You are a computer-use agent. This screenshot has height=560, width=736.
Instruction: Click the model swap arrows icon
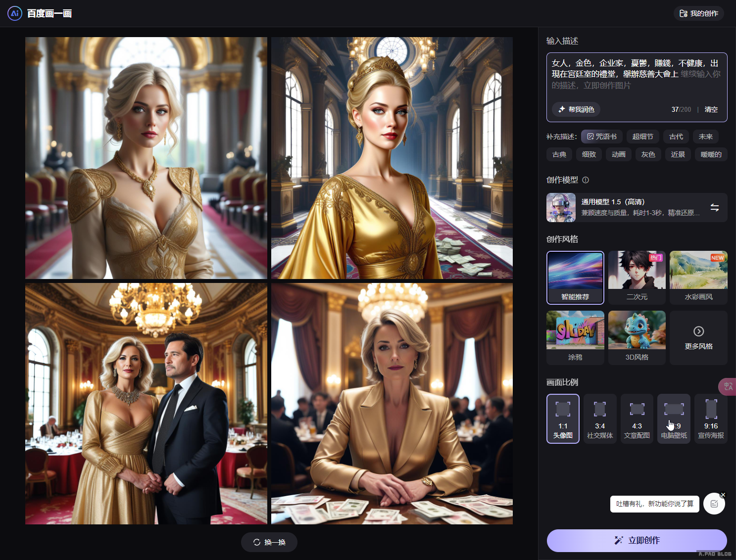tap(714, 207)
